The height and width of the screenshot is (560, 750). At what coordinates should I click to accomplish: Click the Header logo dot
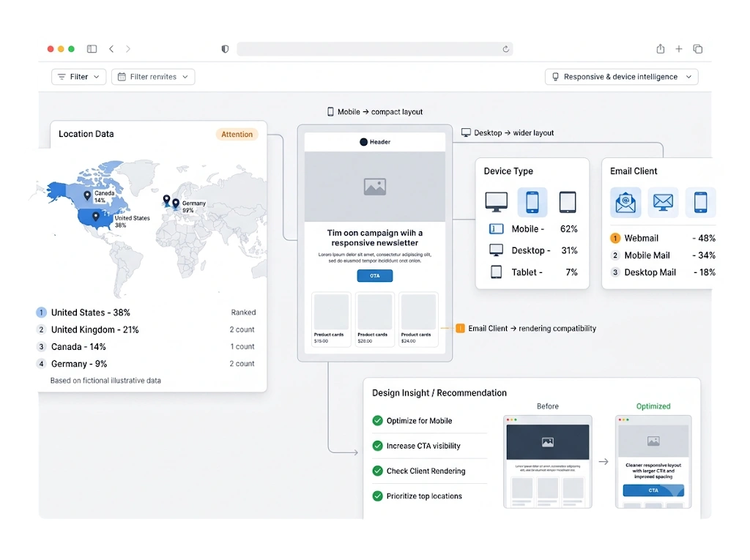coord(363,142)
